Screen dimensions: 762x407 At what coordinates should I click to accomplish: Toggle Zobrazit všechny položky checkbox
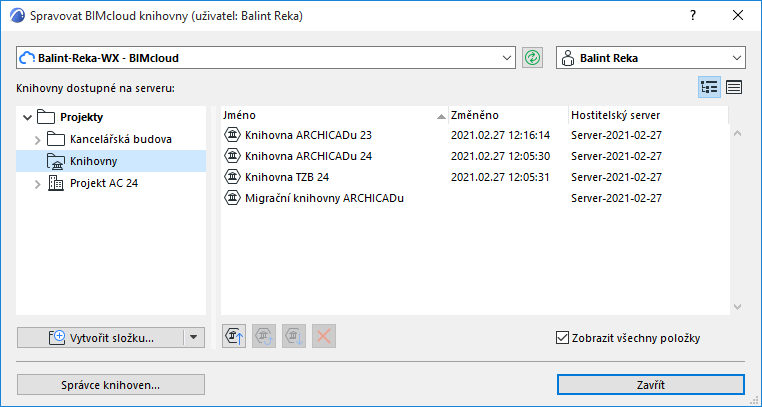562,338
